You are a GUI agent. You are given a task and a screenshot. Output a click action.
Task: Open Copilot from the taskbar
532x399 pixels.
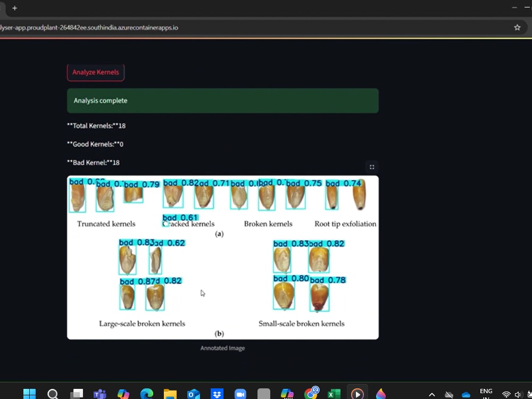(123, 394)
